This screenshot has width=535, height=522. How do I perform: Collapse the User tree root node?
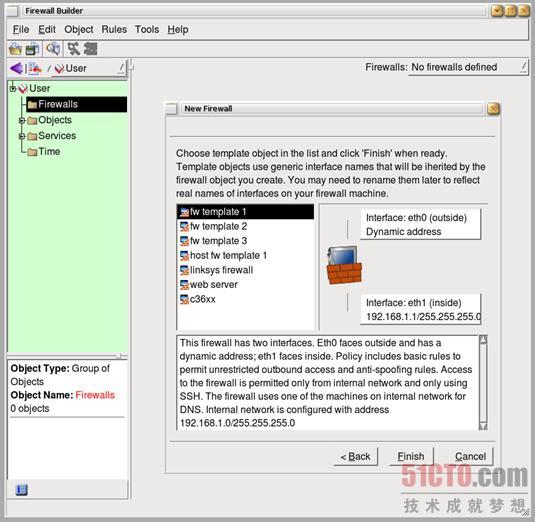click(13, 89)
